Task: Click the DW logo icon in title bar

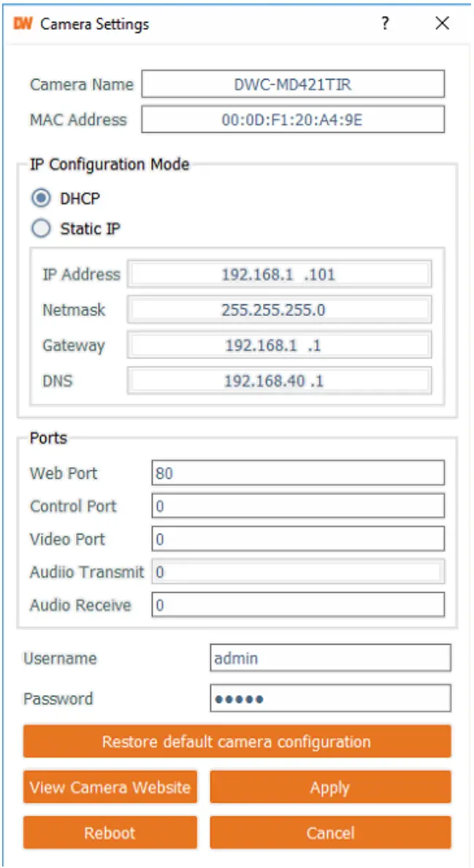Action: click(23, 24)
